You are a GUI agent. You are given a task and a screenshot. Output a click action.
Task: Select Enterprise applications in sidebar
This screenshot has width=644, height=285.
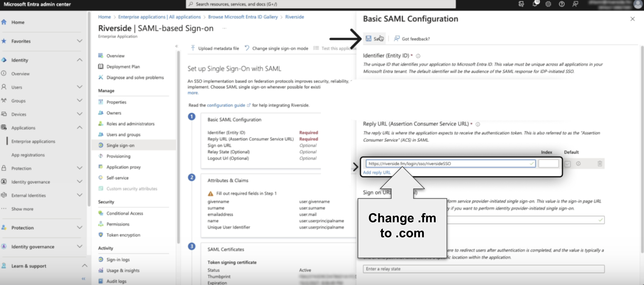pos(33,141)
